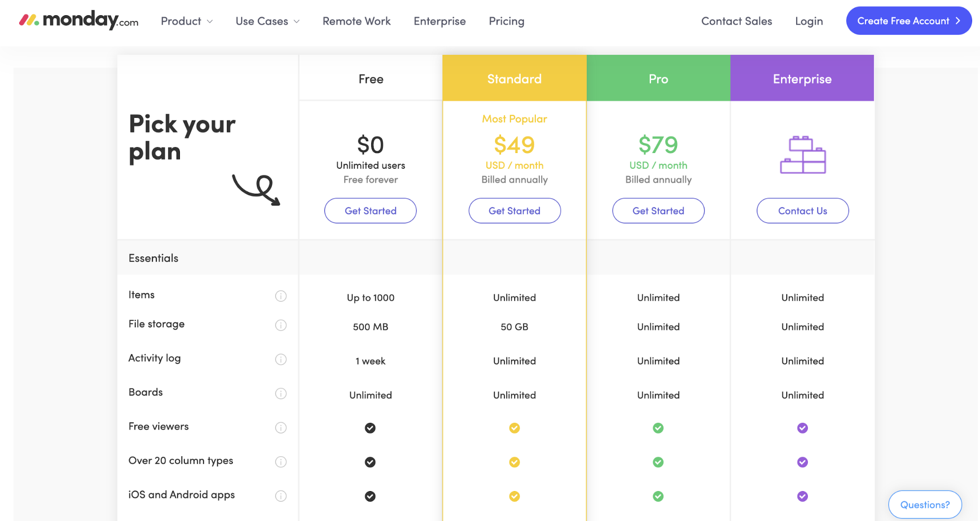Open the Pricing page from navigation

point(506,21)
